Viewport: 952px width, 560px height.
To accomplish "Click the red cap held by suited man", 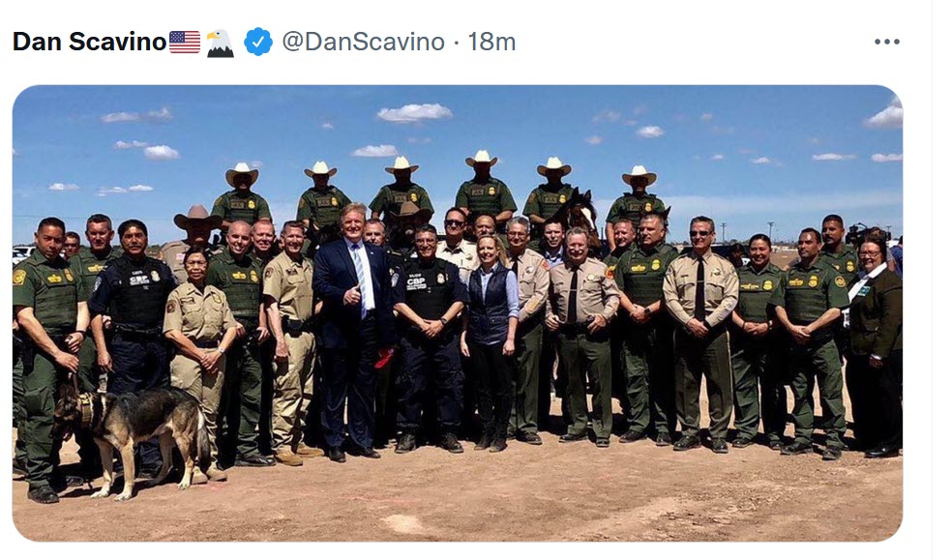I will tap(384, 359).
